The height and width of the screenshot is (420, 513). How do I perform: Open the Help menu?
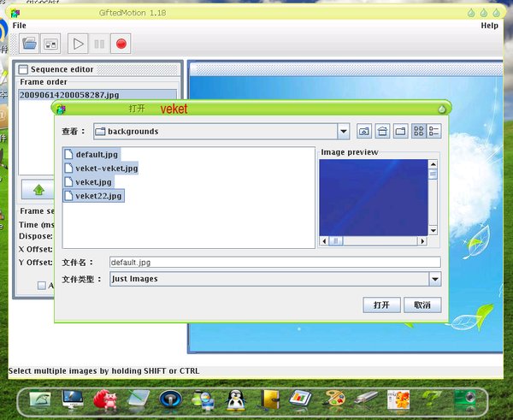pos(489,26)
